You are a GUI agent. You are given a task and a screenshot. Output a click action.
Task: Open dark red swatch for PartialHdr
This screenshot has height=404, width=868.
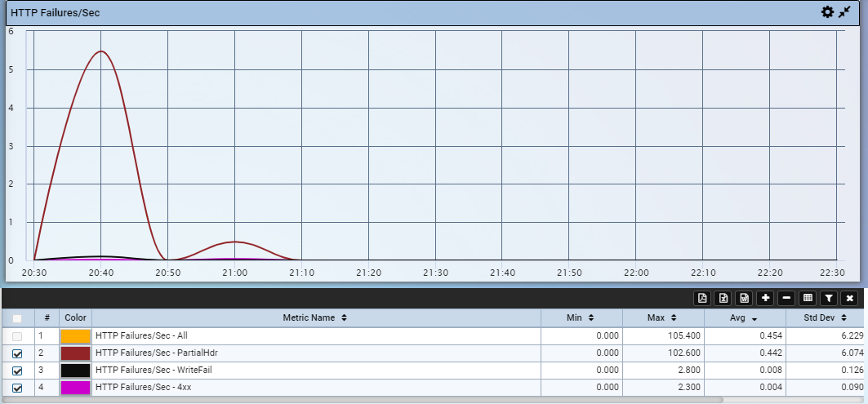pos(75,353)
